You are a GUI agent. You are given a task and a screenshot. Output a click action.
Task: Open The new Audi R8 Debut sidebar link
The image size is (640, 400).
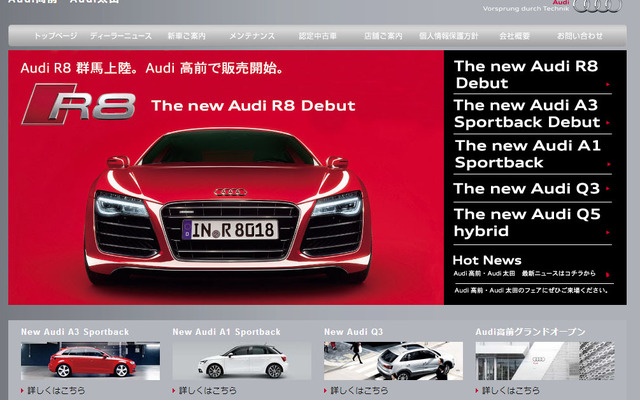(x=526, y=74)
